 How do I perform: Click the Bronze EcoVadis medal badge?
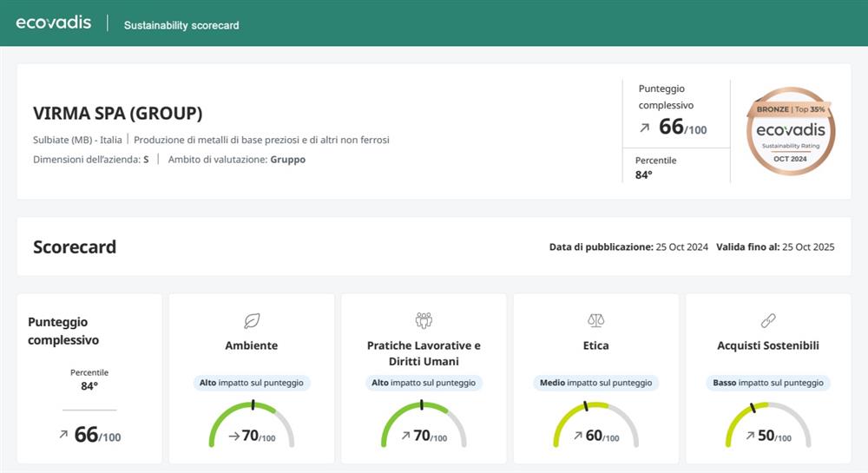pyautogui.click(x=791, y=131)
